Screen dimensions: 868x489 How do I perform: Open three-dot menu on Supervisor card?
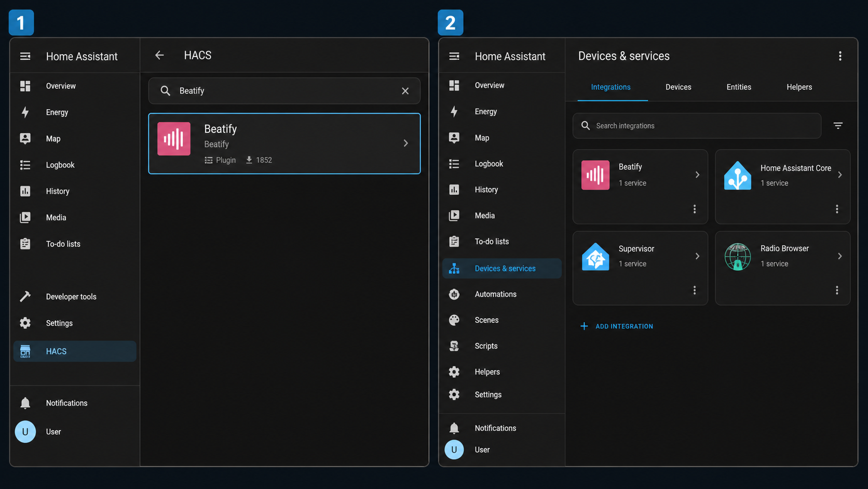coord(695,290)
